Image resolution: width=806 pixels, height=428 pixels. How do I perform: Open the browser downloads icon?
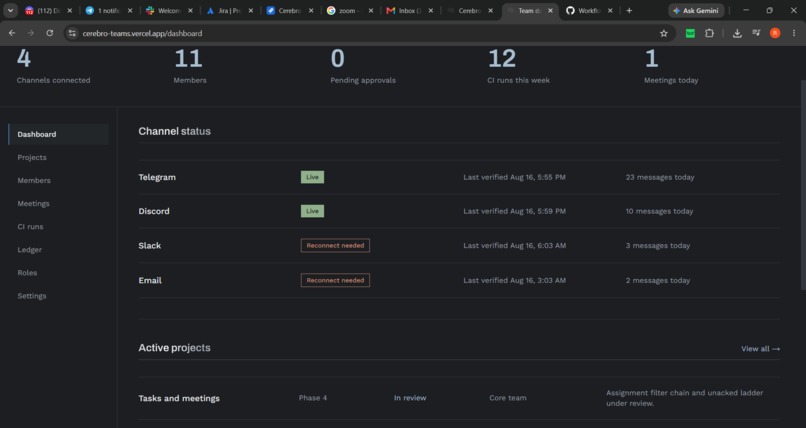pos(737,33)
